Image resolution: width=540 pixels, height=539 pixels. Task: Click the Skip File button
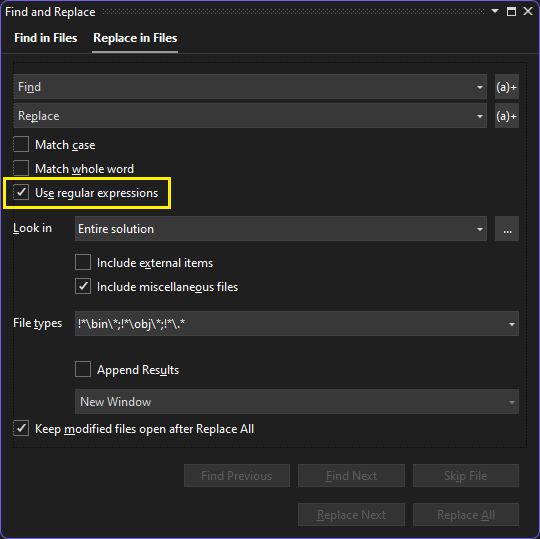pyautogui.click(x=466, y=476)
